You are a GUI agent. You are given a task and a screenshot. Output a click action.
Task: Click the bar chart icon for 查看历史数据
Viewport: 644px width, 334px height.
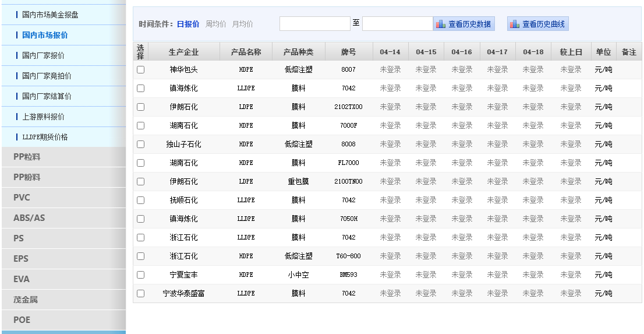click(x=441, y=24)
